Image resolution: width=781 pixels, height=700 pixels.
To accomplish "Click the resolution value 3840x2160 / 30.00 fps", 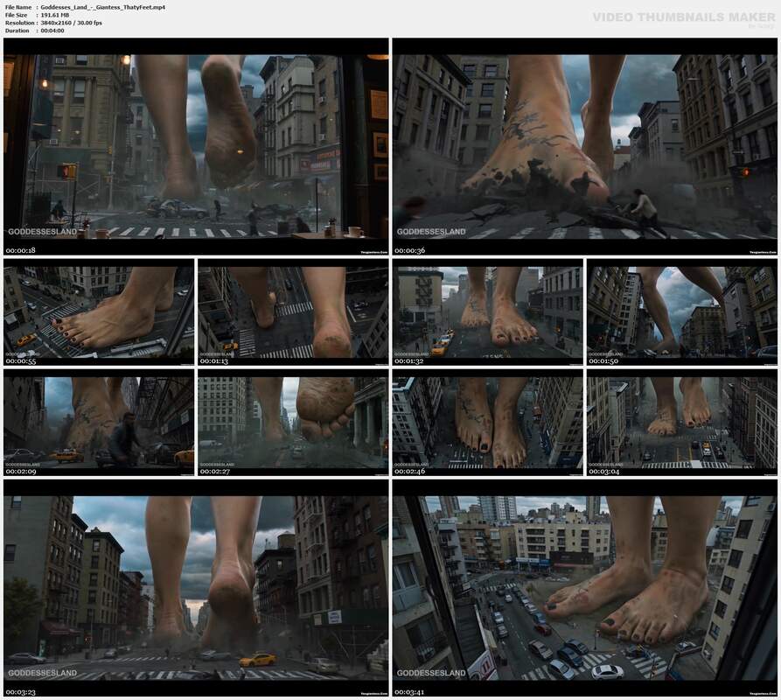I will pyautogui.click(x=71, y=23).
